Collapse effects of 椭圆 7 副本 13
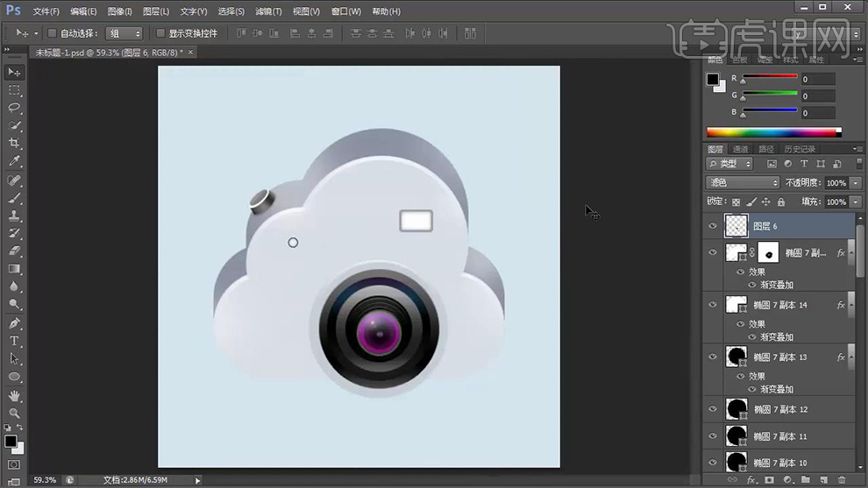 click(x=850, y=357)
